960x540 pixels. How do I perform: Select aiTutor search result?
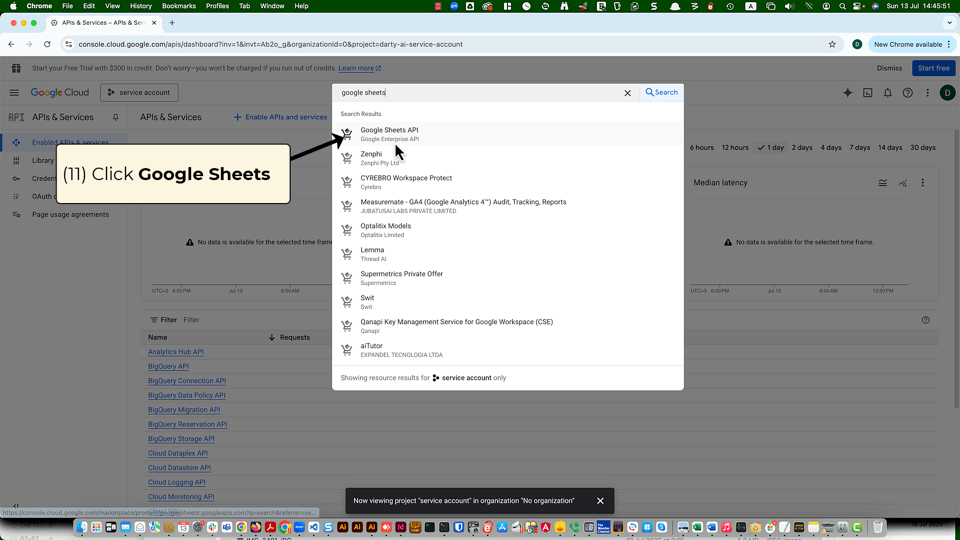point(508,350)
